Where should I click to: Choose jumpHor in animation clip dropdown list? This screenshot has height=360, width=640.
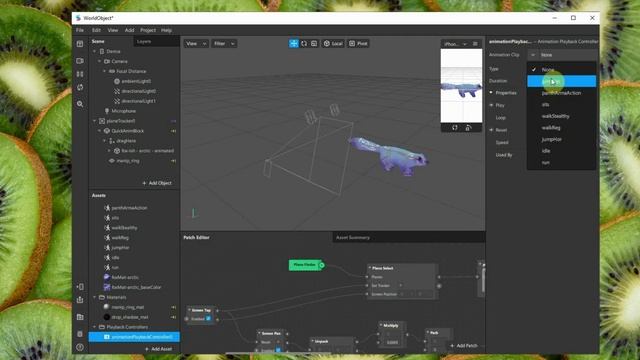pos(562,139)
